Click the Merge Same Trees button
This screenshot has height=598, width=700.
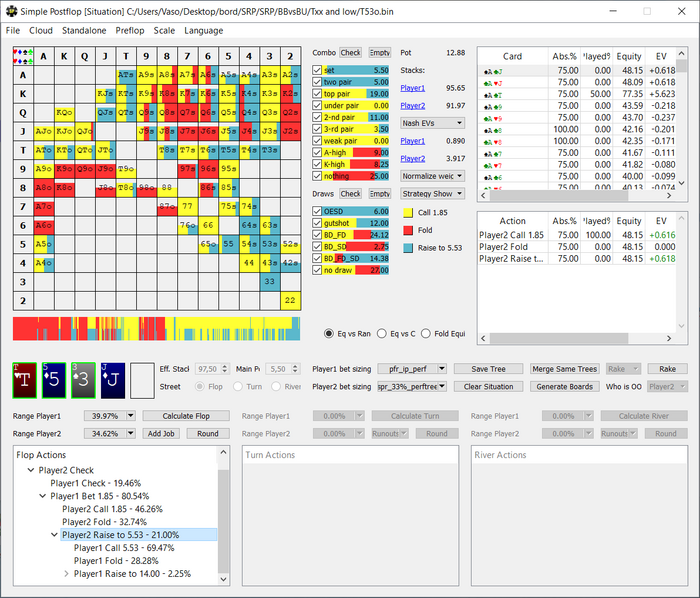point(564,369)
